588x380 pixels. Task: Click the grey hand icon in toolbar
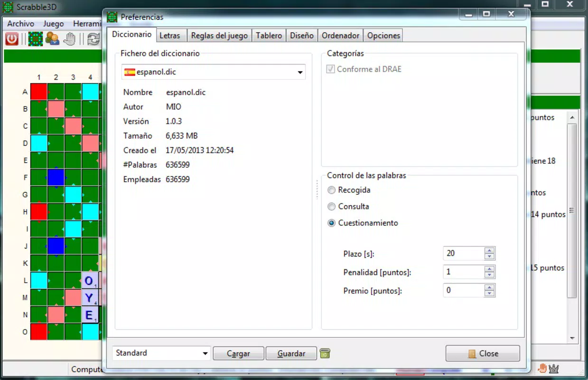pos(69,39)
